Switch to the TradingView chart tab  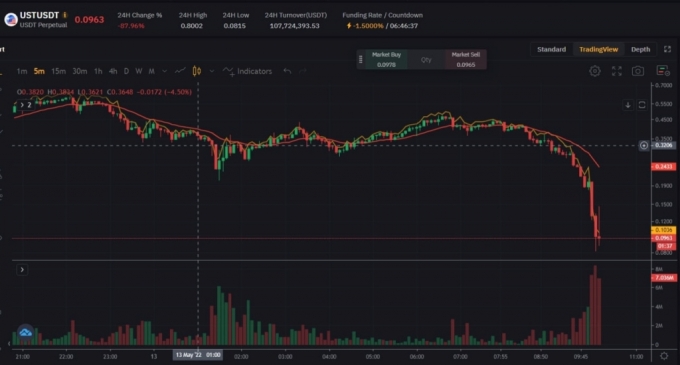tap(598, 49)
